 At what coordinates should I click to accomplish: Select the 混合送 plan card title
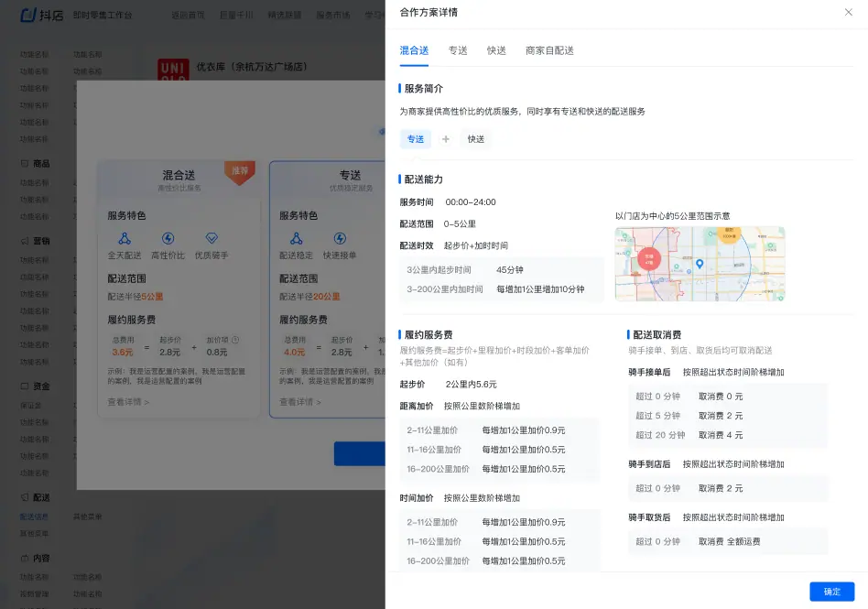pyautogui.click(x=179, y=176)
